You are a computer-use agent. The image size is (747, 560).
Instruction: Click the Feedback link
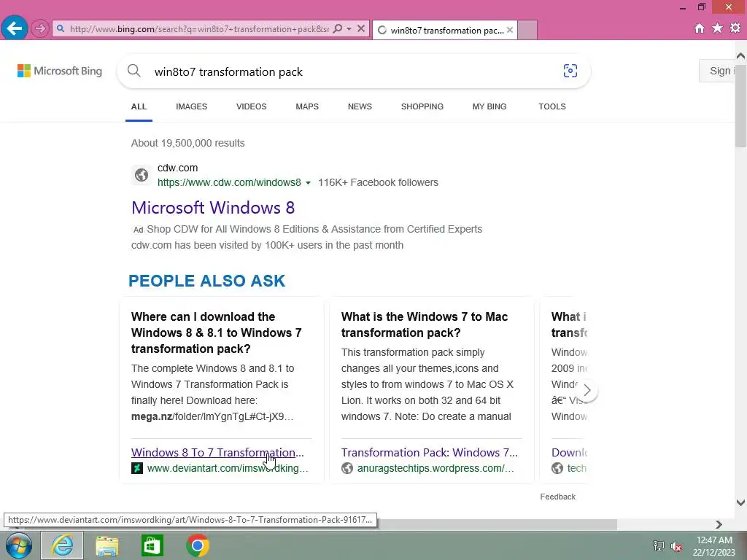click(x=558, y=497)
